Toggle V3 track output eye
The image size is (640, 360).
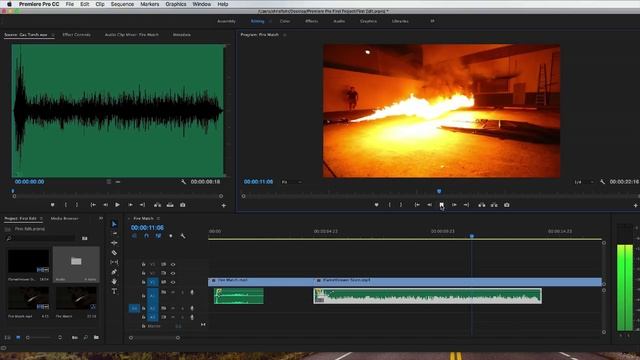173,264
